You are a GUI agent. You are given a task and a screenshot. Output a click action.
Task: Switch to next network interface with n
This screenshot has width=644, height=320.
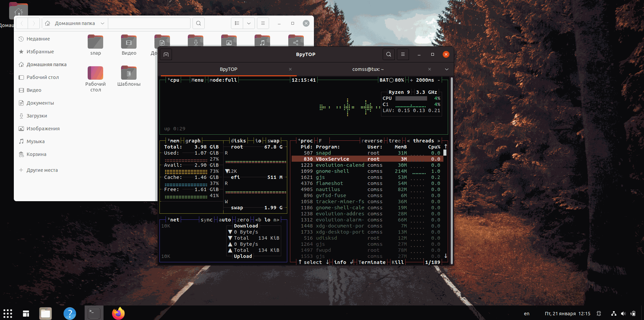coord(276,220)
